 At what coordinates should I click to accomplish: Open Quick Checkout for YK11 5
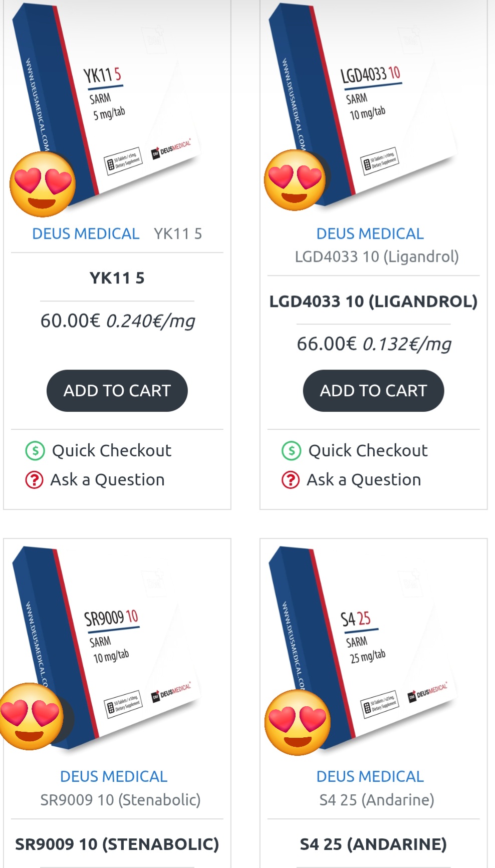pos(111,451)
